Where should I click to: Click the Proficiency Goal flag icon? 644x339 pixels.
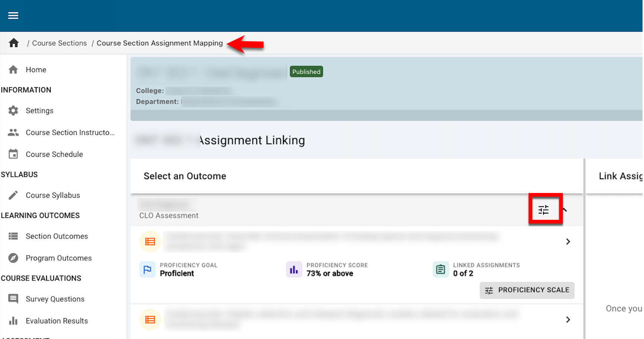pos(147,269)
